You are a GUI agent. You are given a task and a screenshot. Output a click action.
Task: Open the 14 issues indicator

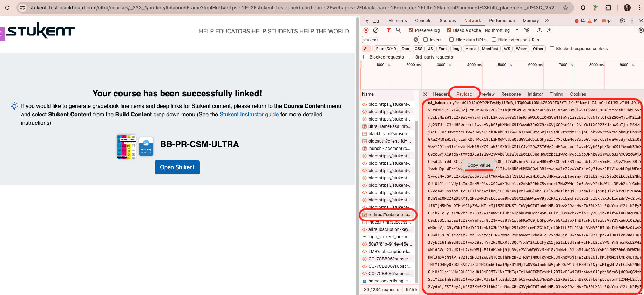[x=606, y=21]
